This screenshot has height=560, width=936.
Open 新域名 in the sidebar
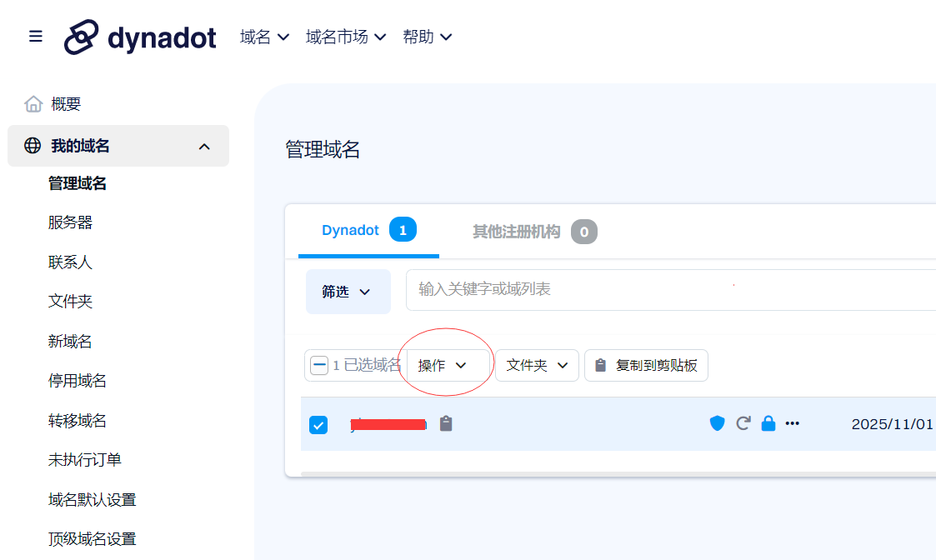pyautogui.click(x=70, y=342)
